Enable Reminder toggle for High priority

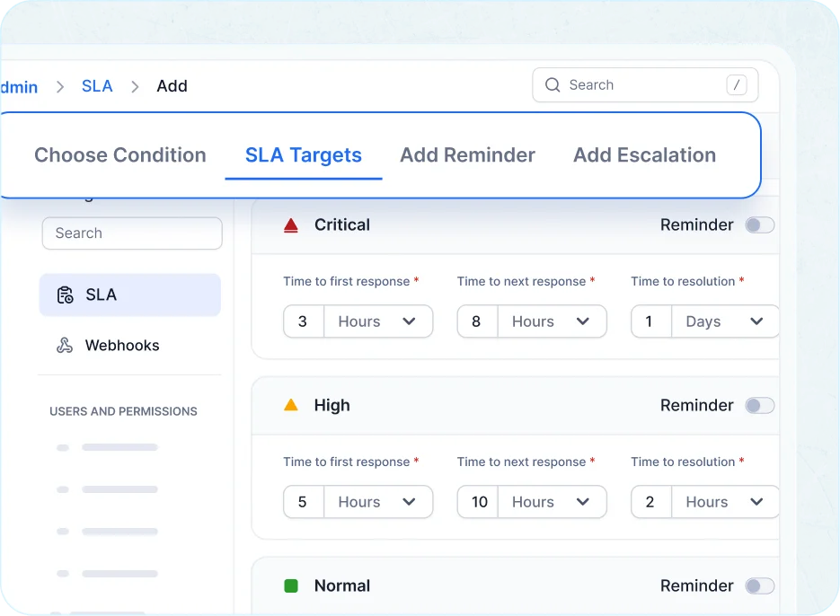(760, 406)
